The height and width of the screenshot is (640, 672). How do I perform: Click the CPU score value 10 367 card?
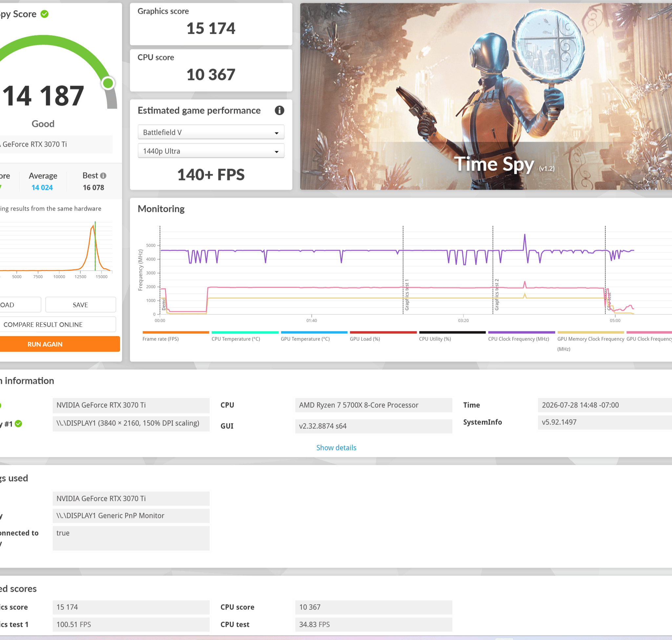point(211,71)
